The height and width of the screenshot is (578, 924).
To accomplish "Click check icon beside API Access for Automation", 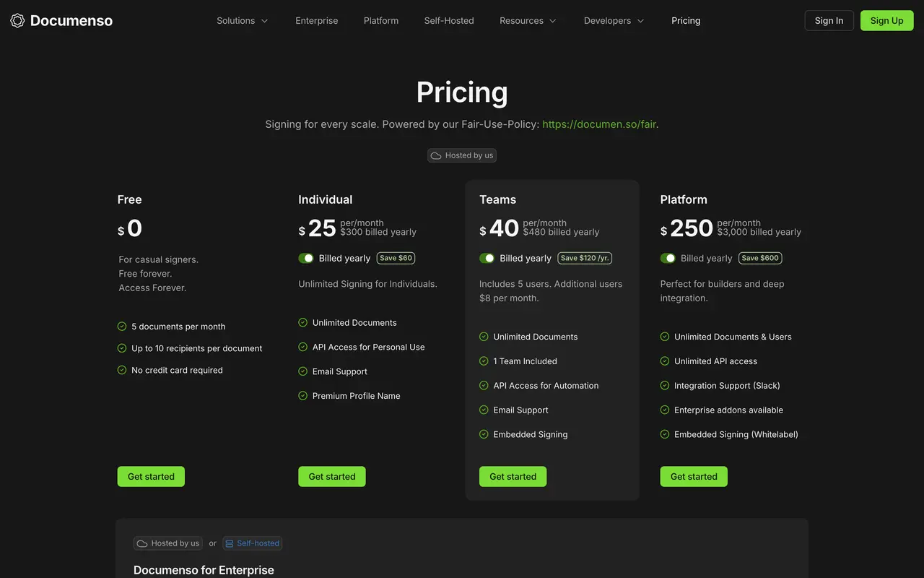I will [484, 386].
